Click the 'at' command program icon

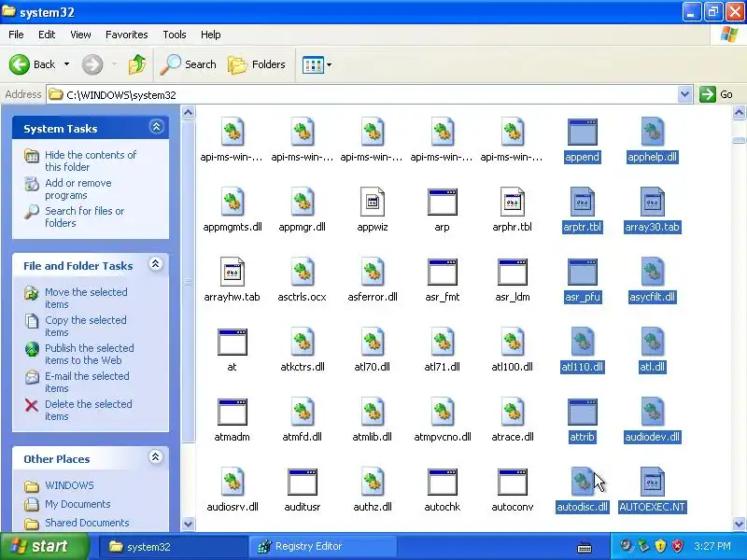click(232, 342)
